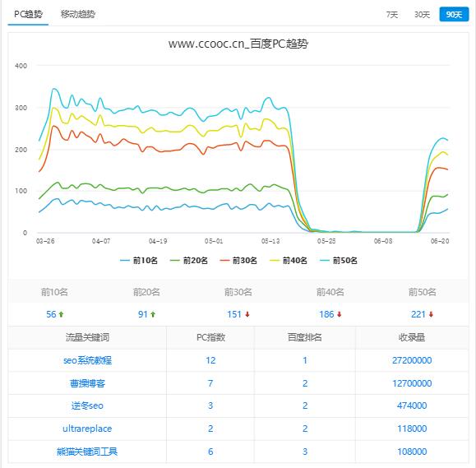This screenshot has height=468, width=476.
Task: Toggle the 前40名 legend series
Action: (289, 261)
